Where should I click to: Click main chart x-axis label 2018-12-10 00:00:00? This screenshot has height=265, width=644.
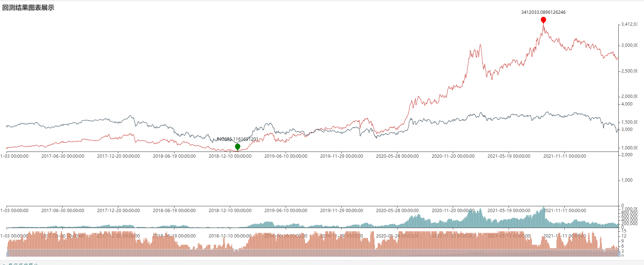pyautogui.click(x=230, y=156)
